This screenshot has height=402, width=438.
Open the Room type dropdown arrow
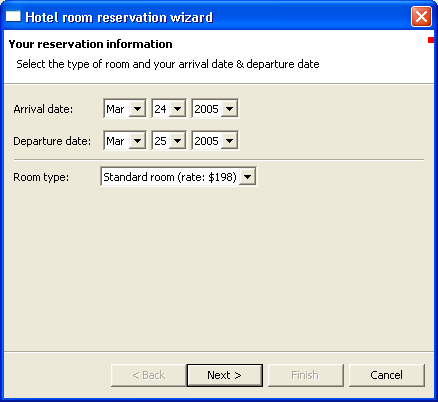(248, 177)
